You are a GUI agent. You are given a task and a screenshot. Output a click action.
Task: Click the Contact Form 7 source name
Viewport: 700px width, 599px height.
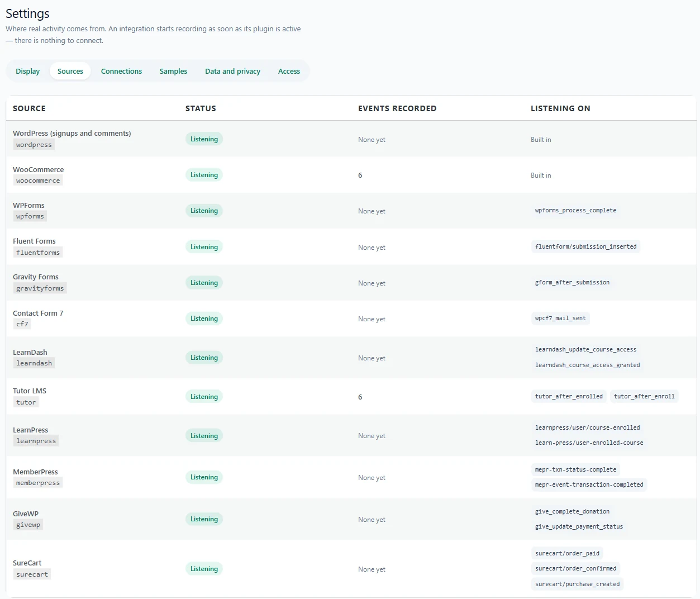pyautogui.click(x=38, y=313)
